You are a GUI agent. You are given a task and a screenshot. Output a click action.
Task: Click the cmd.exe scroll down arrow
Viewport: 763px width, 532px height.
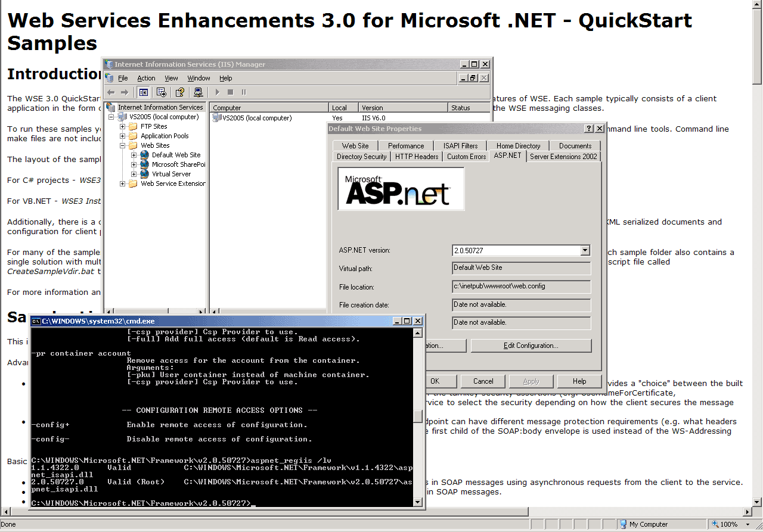[418, 502]
